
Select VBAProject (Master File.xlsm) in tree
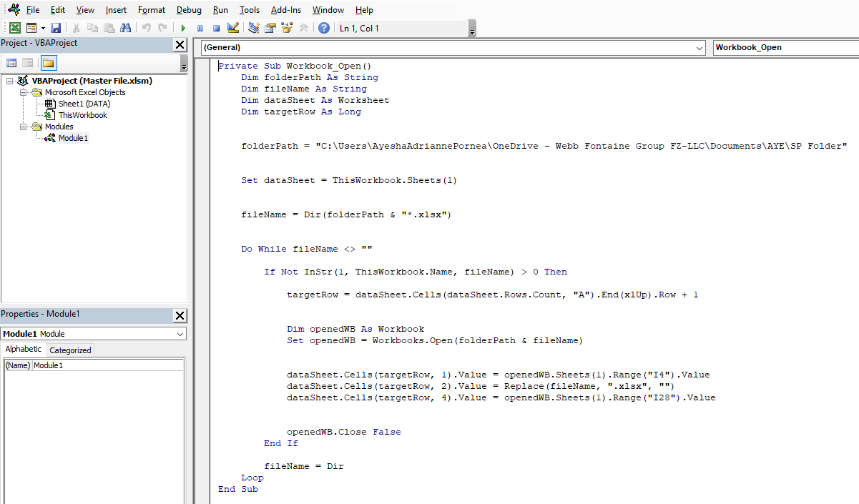92,81
